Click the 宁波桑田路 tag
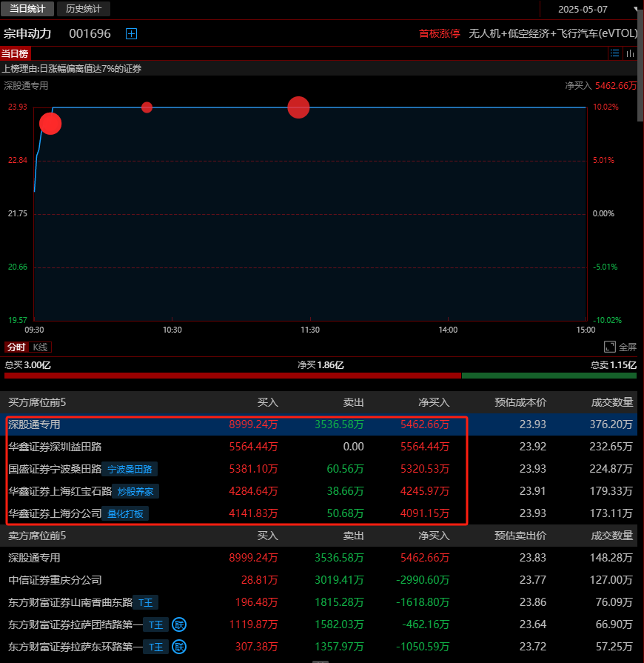The width and height of the screenshot is (644, 663). pyautogui.click(x=130, y=470)
